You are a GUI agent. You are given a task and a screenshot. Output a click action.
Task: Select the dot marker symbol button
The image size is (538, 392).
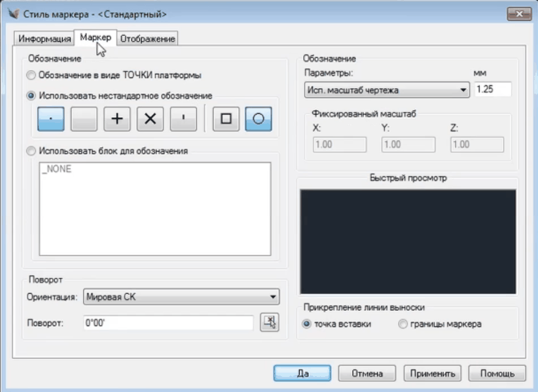click(51, 119)
